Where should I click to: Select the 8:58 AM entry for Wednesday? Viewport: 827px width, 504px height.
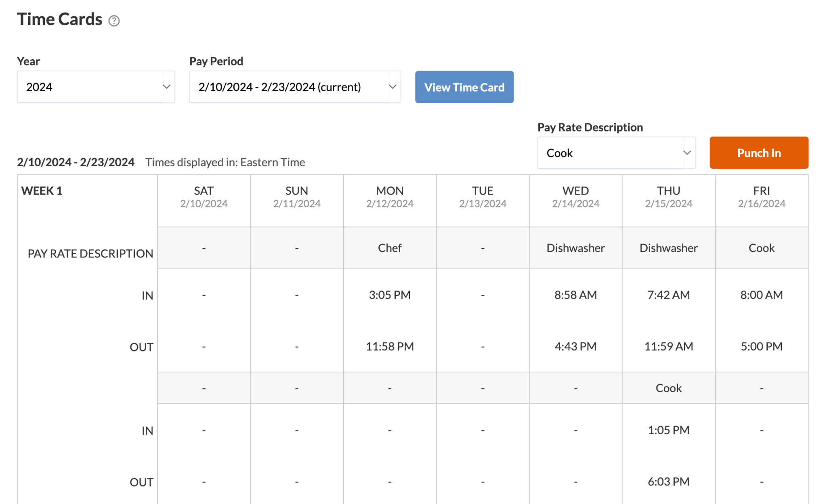coord(575,295)
